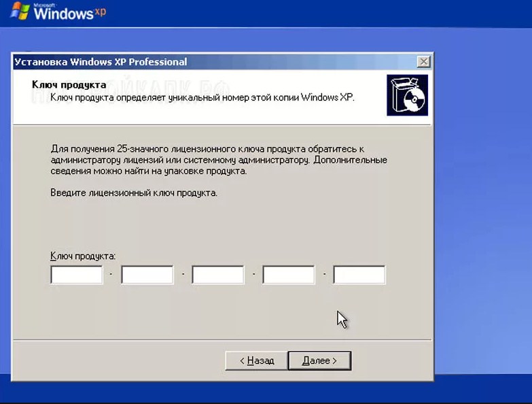The height and width of the screenshot is (404, 532).
Task: Click the fifth product key field
Action: [x=359, y=275]
